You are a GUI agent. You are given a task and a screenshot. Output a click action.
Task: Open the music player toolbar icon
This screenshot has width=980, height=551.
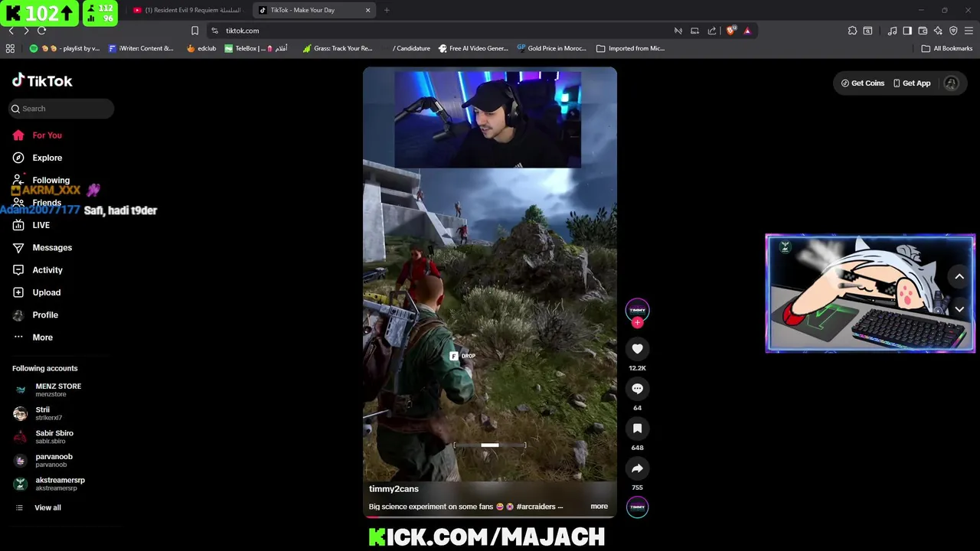[892, 31]
